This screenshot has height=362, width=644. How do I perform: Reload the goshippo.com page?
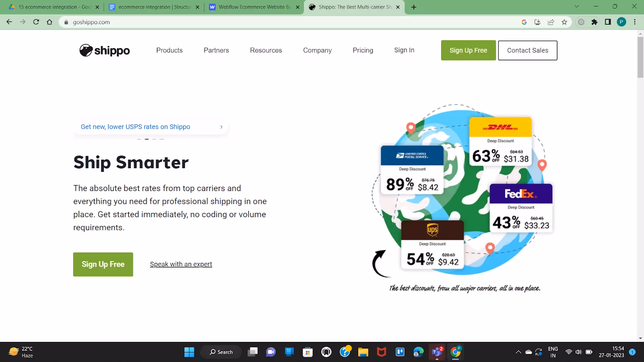pyautogui.click(x=36, y=22)
